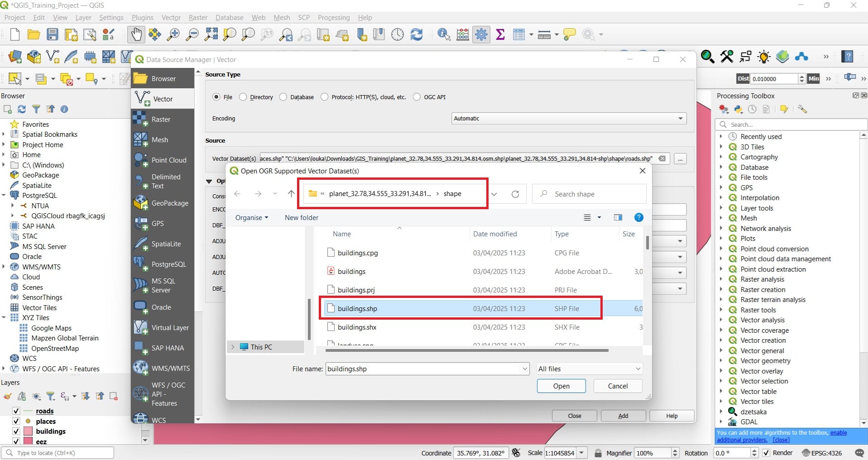Click the Open button in file dialog

tap(561, 386)
